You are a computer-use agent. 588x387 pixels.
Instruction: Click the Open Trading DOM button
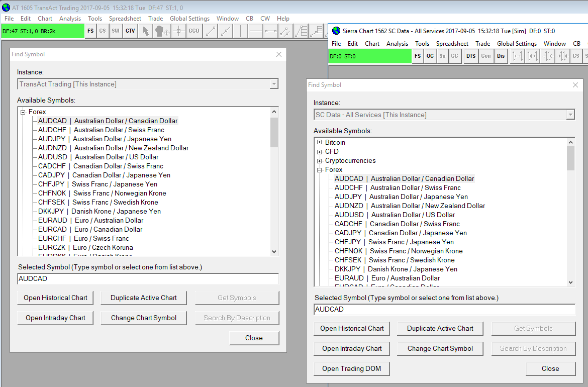[x=352, y=368]
